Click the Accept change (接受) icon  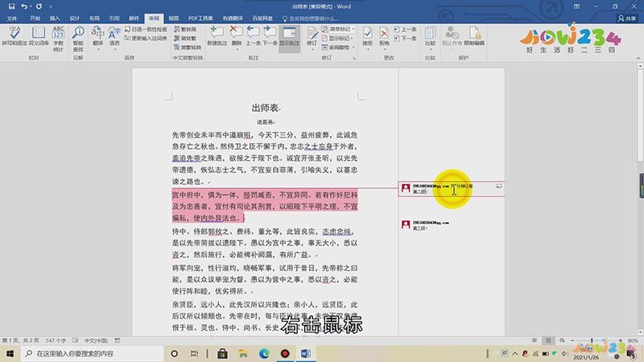tap(368, 34)
